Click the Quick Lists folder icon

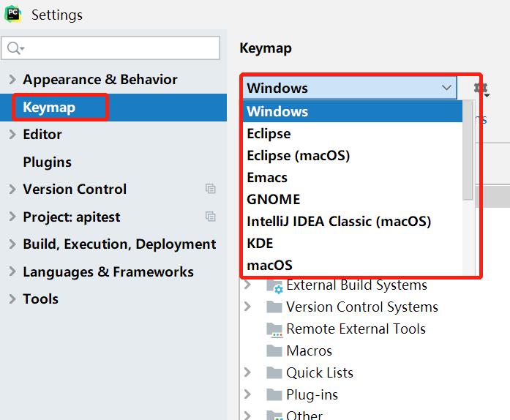coord(274,373)
